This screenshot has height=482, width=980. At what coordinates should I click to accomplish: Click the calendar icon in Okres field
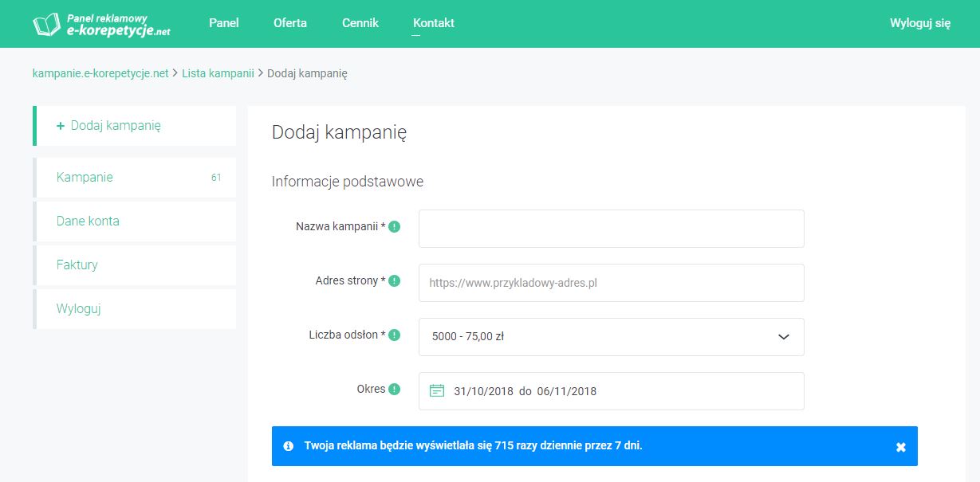(x=437, y=390)
